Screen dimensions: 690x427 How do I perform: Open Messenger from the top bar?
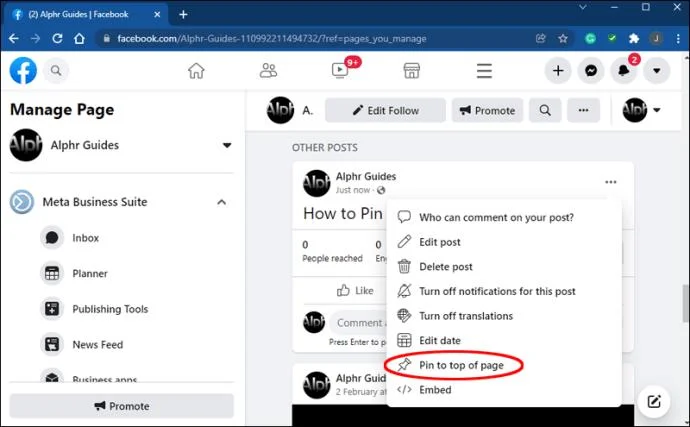[591, 70]
